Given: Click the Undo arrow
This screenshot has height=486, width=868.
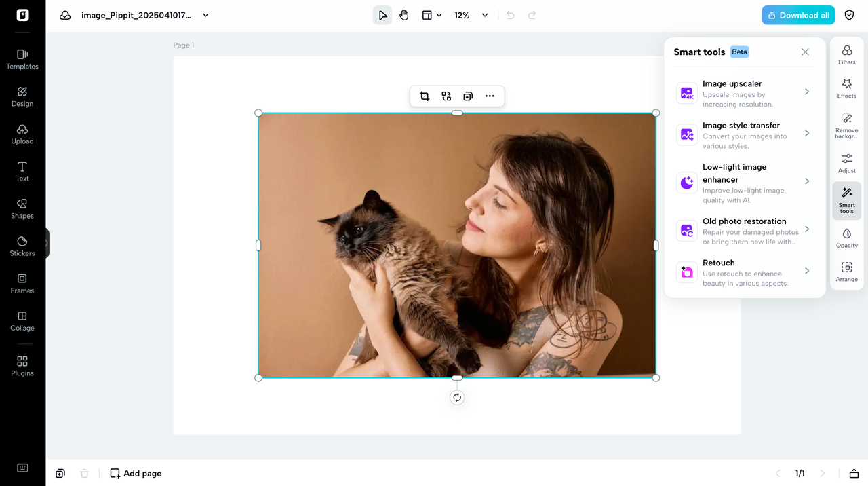Looking at the screenshot, I should pos(511,15).
